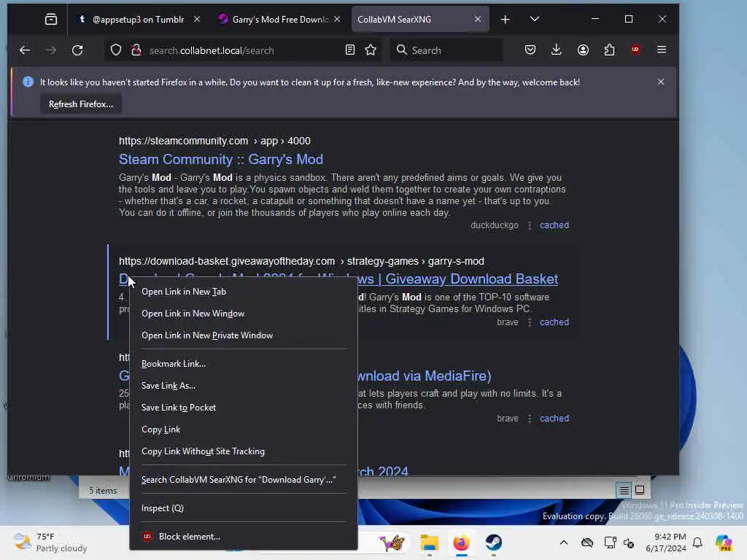The image size is (747, 560).
Task: Open network status tray icon
Action: (x=610, y=542)
